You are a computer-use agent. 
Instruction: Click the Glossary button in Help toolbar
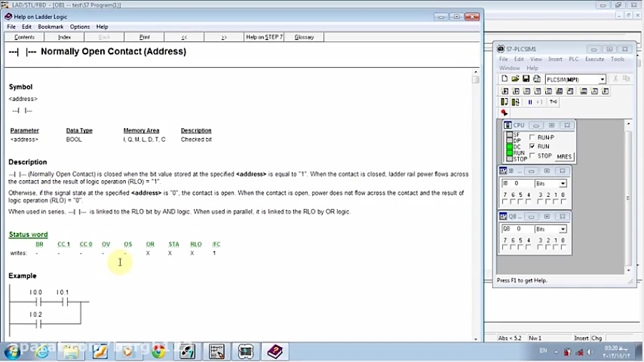304,37
